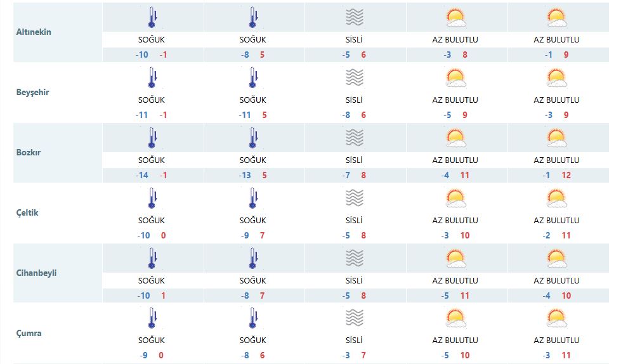Select the Çeltik district name
This screenshot has width=621, height=364.
27,212
